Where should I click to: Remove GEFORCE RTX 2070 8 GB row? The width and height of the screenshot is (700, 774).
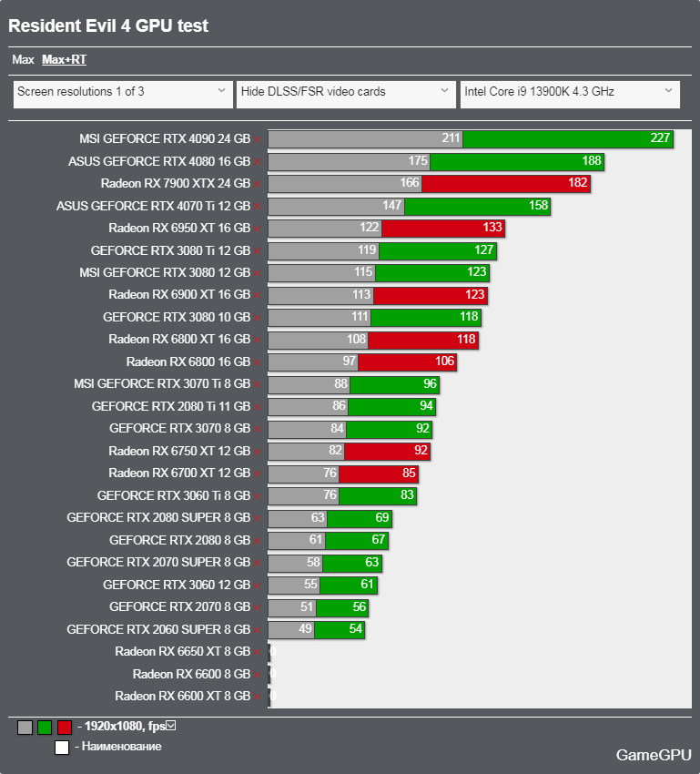pos(257,607)
